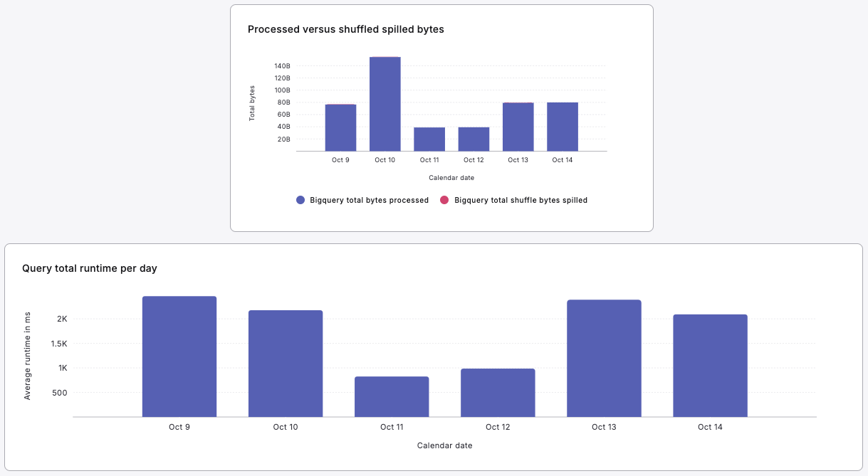Select the Oct 10 bar in the runtime chart
This screenshot has width=868, height=476.
click(x=286, y=364)
